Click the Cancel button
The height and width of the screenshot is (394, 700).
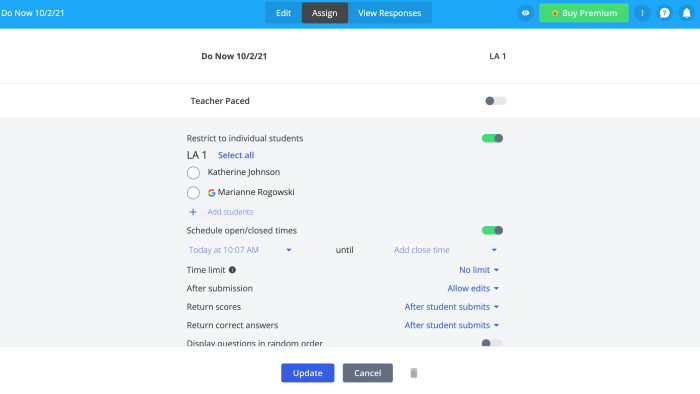pos(368,373)
